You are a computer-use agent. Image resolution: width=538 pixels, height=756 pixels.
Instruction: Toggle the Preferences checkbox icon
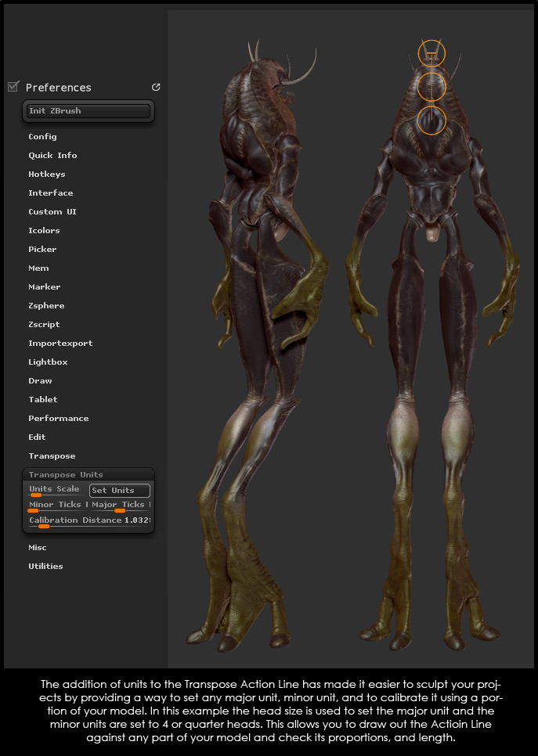(x=13, y=87)
